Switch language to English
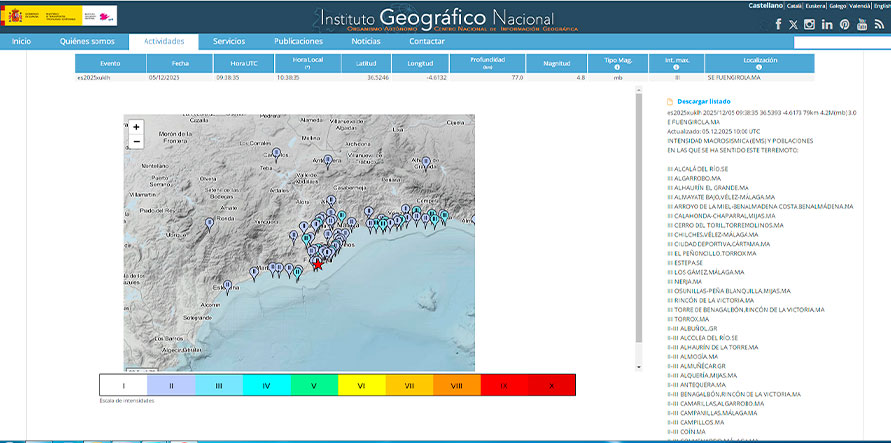891x443 pixels. tap(880, 6)
